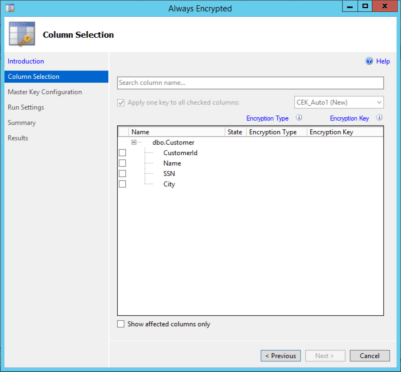401x372 pixels.
Task: Select the dbo.Customer table row
Action: click(x=173, y=142)
